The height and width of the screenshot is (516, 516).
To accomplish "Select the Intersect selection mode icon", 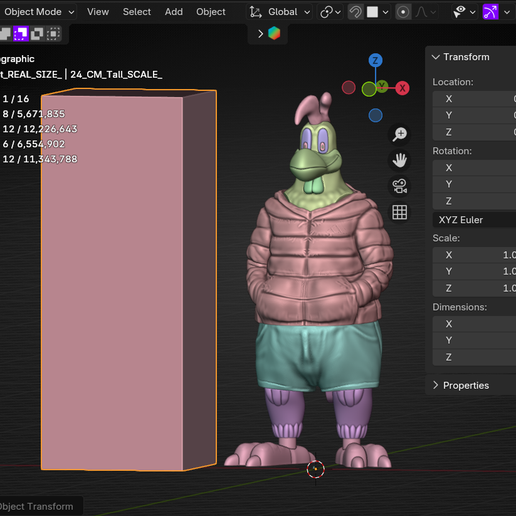I will click(53, 34).
